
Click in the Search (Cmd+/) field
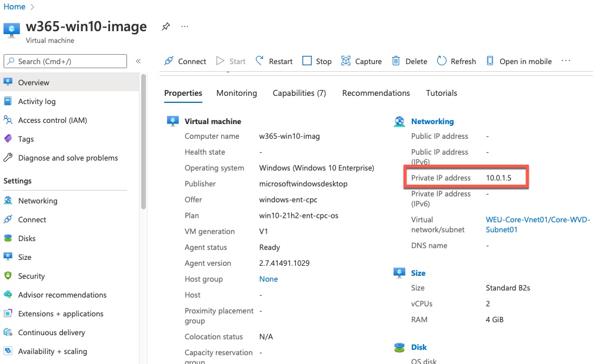[65, 61]
